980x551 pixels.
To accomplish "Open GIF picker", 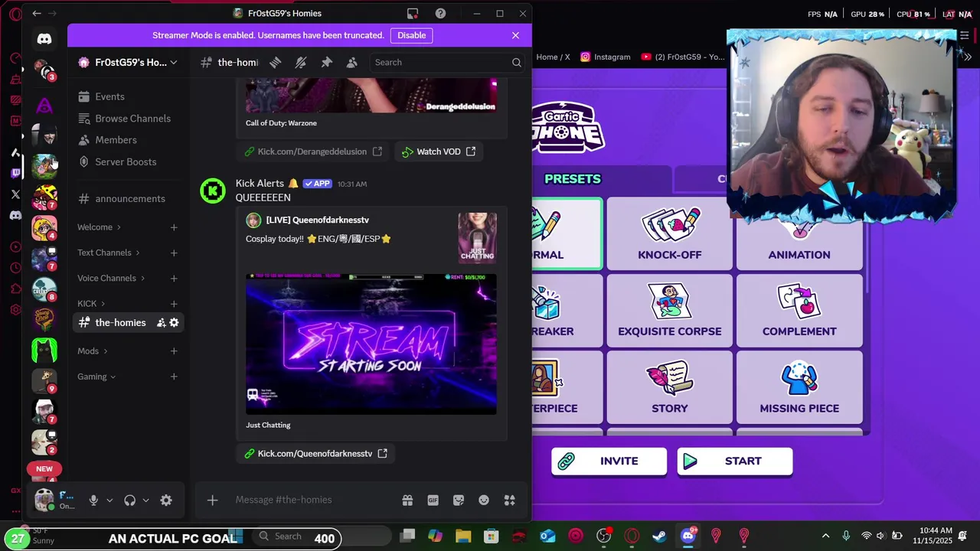I will pyautogui.click(x=433, y=500).
